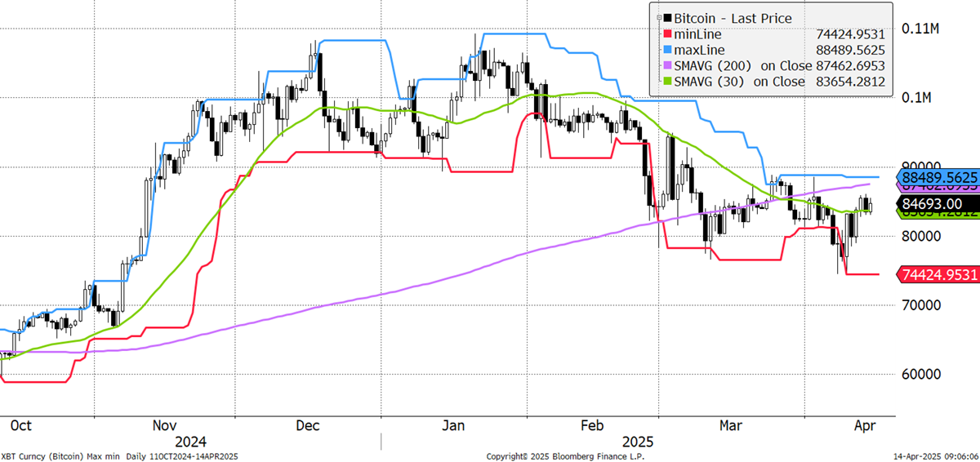Click the Feb month label on time axis

click(592, 426)
